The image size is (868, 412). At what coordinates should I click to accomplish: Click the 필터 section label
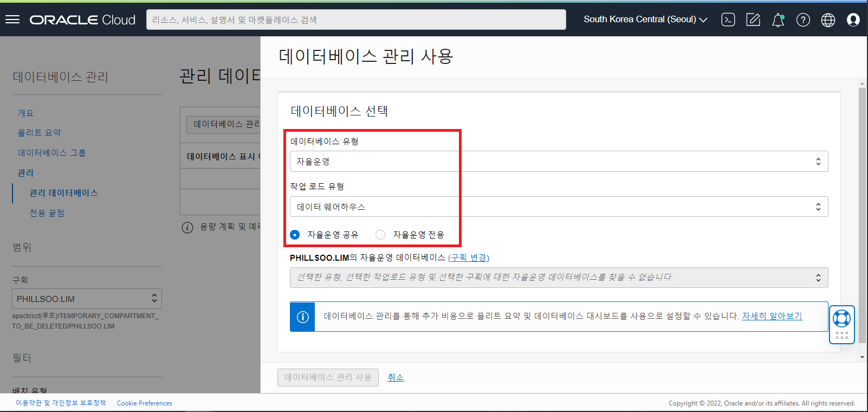(x=22, y=358)
